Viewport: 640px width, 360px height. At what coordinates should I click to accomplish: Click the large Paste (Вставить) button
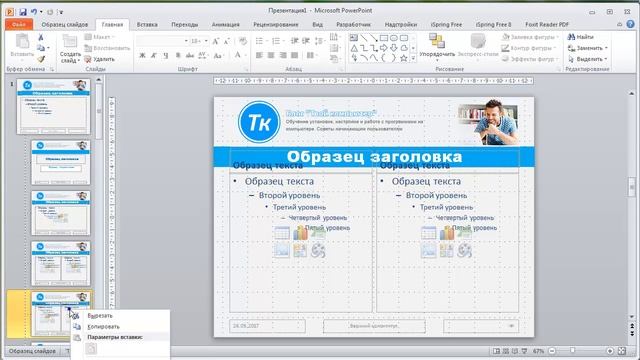tap(22, 46)
